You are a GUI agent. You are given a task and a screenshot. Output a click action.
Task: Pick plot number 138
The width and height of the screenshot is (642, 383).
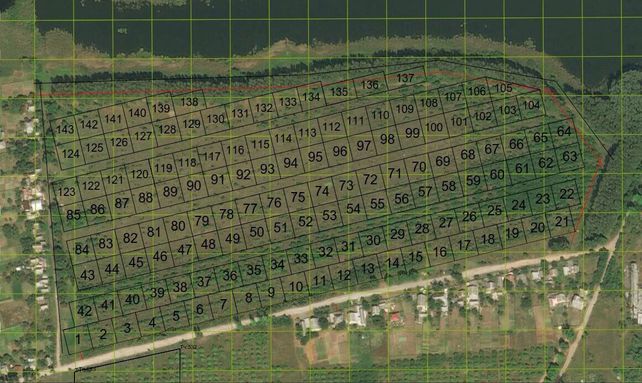pos(190,102)
